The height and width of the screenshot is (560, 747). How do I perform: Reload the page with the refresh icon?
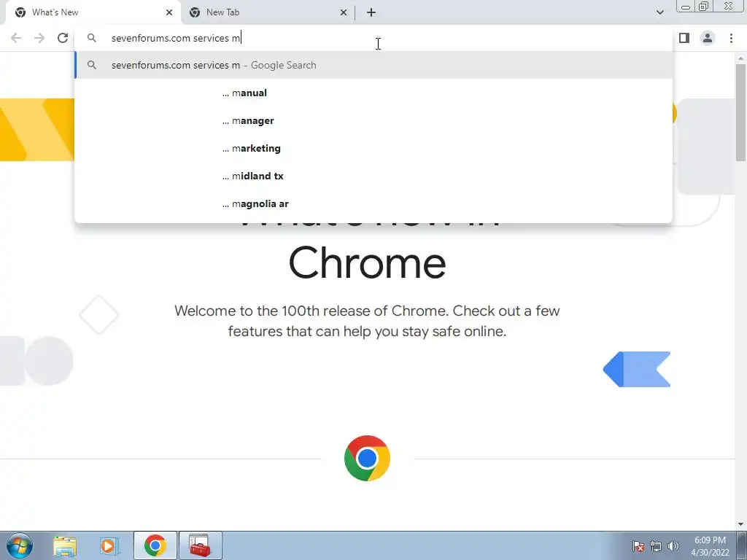(63, 38)
